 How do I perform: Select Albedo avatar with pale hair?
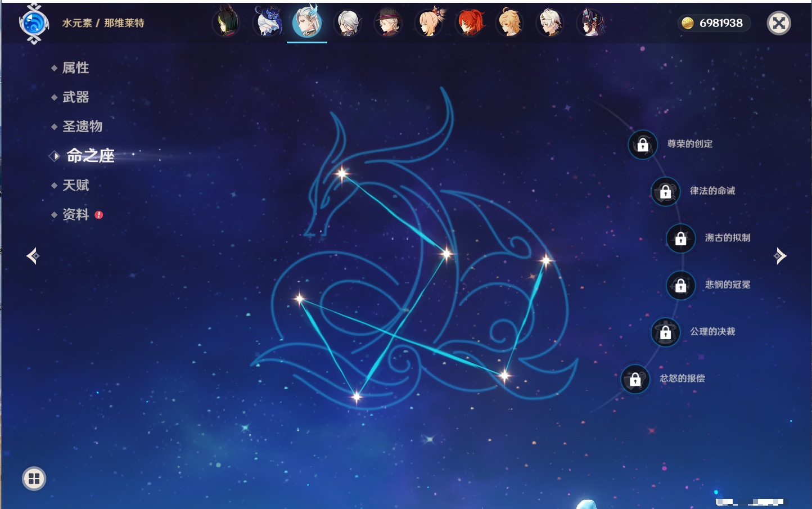coord(551,23)
